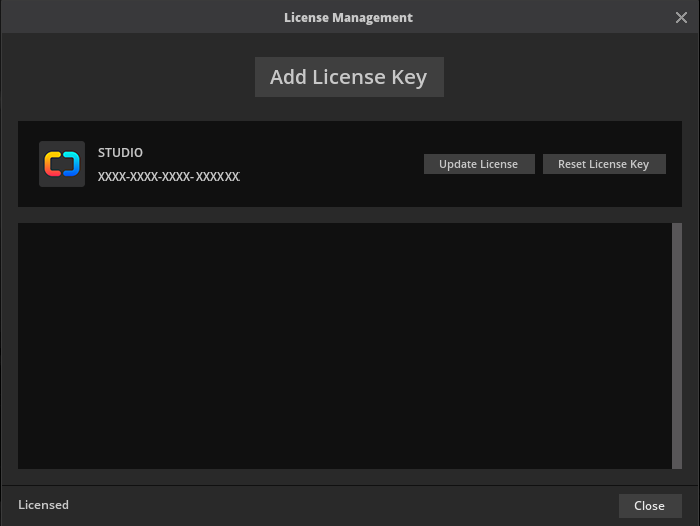The image size is (700, 526).
Task: Click the License Management title text
Action: click(x=348, y=17)
